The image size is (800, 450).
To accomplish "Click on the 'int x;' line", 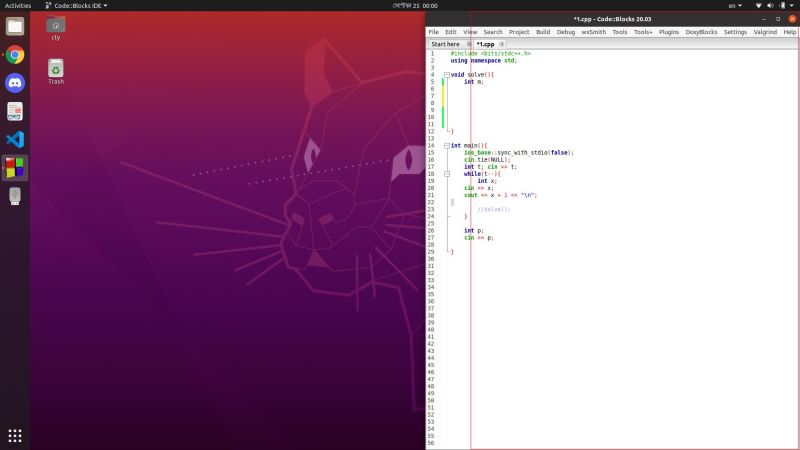I will [487, 181].
